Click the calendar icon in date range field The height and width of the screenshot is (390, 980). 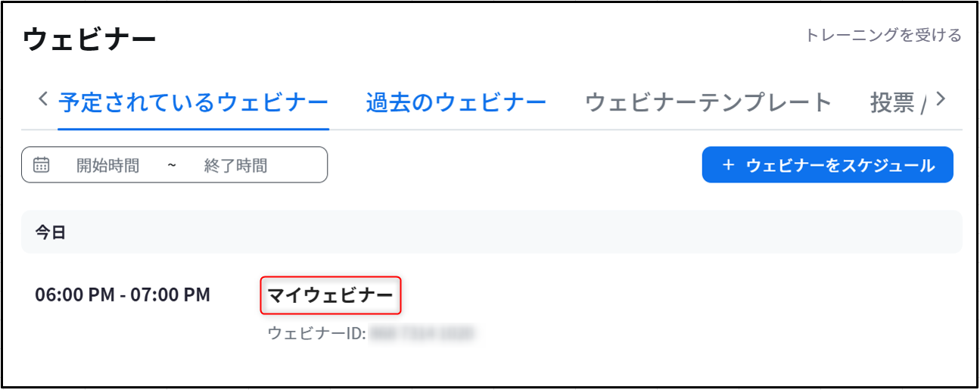[x=42, y=165]
